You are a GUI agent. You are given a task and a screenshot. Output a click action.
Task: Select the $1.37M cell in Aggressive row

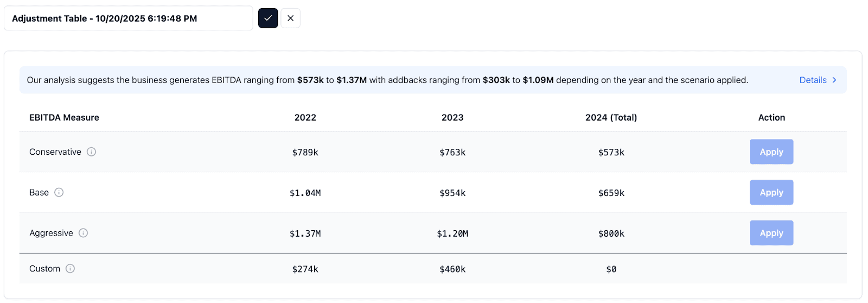click(x=305, y=234)
